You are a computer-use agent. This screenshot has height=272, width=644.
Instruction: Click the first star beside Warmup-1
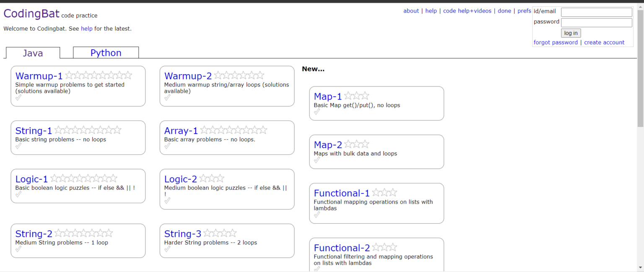(x=69, y=75)
